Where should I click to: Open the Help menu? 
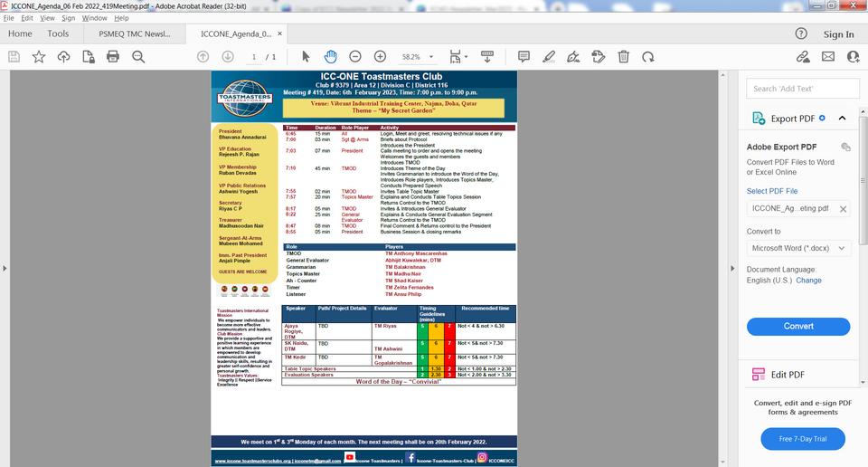[121, 18]
